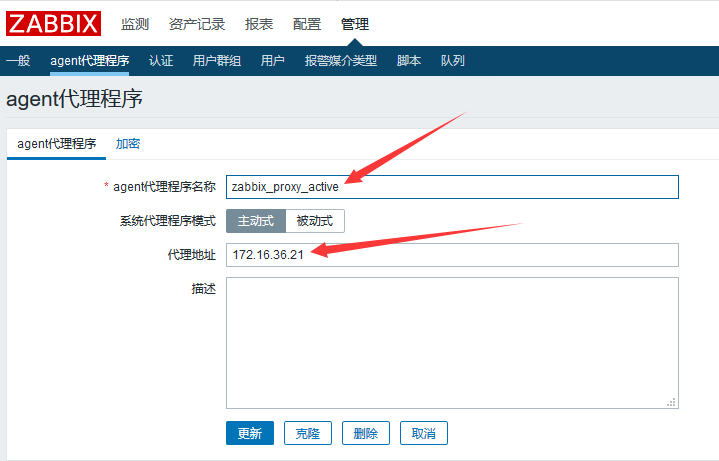The image size is (719, 461).
Task: Switch to the 加密 tab
Action: [x=128, y=144]
